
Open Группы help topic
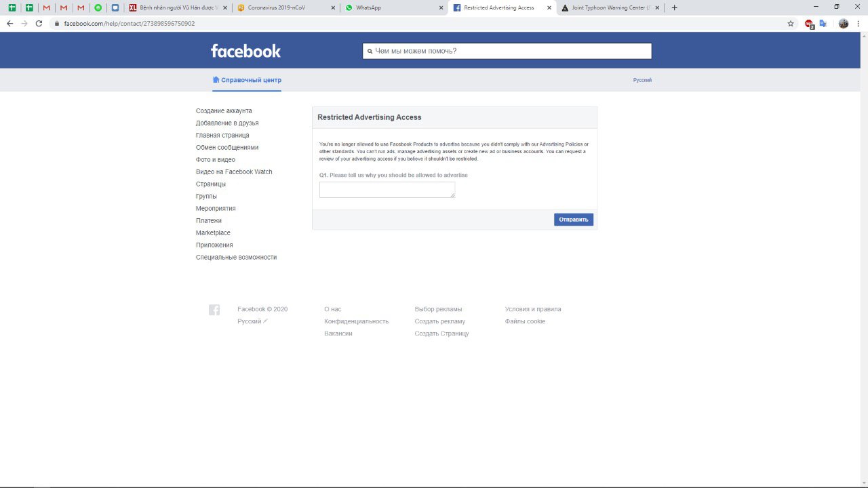[206, 196]
